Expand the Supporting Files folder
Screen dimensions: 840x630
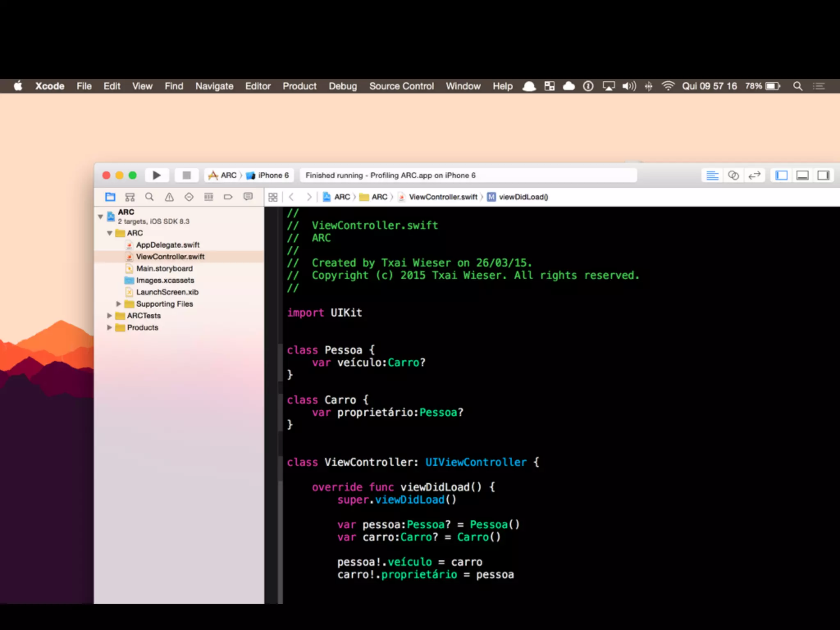coord(119,304)
